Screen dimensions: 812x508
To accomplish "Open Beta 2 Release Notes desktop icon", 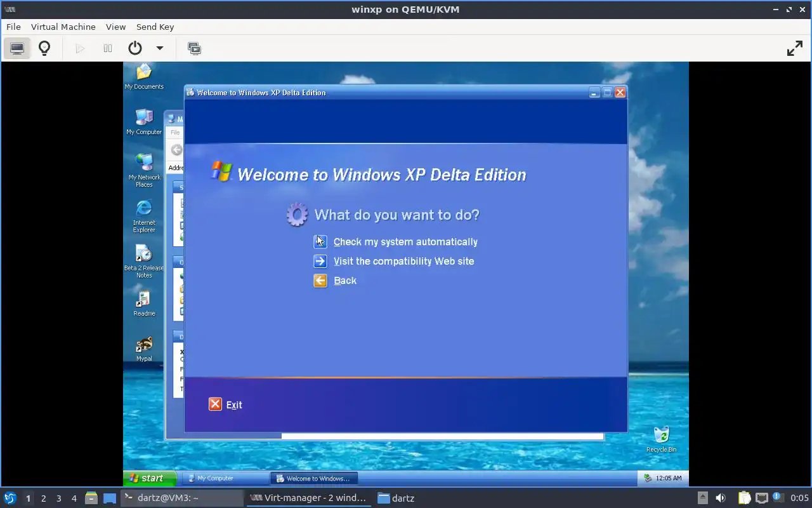I will point(144,262).
